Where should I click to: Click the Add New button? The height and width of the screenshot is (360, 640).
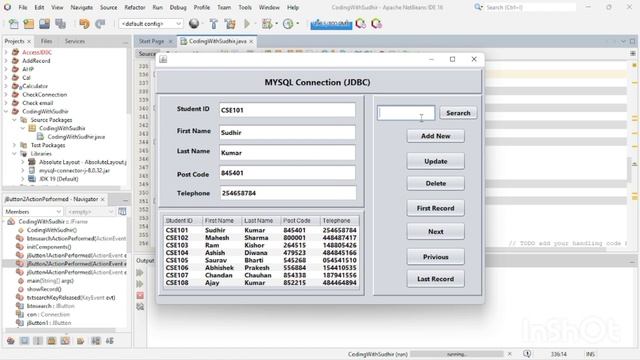click(436, 136)
